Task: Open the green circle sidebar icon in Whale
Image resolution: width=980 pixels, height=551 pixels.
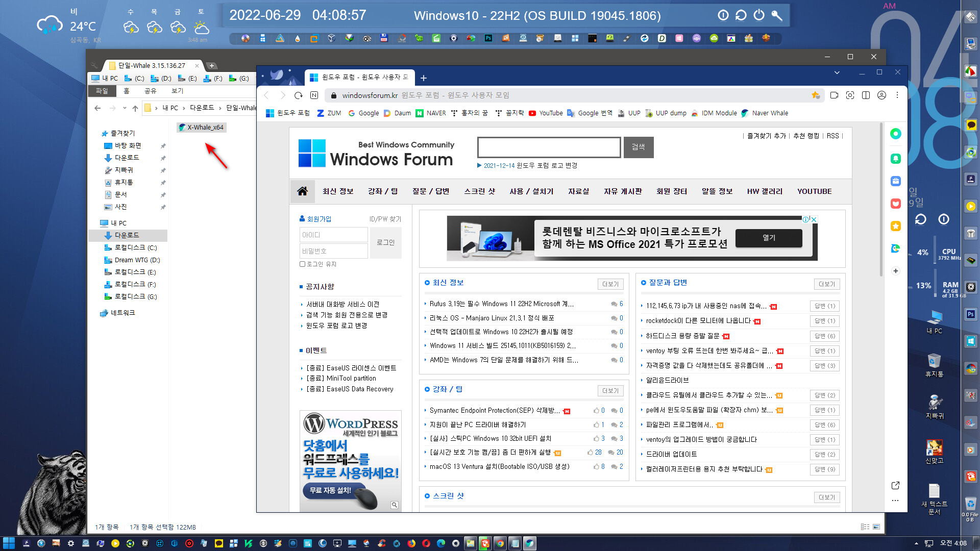Action: 896,134
